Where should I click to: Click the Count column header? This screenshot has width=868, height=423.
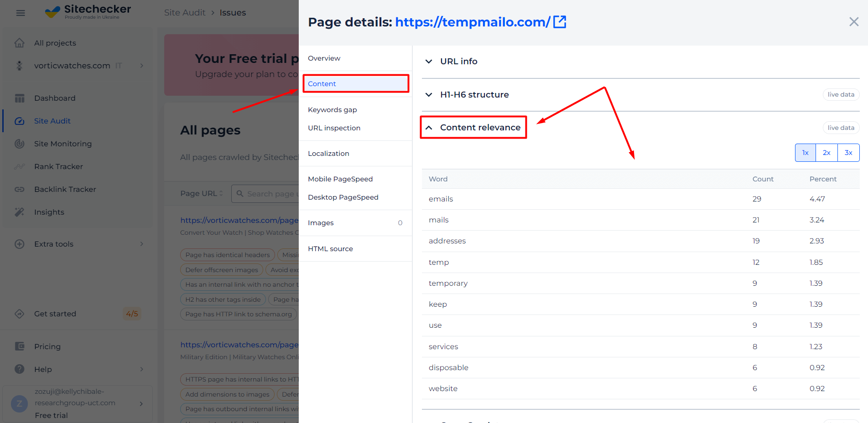(763, 179)
